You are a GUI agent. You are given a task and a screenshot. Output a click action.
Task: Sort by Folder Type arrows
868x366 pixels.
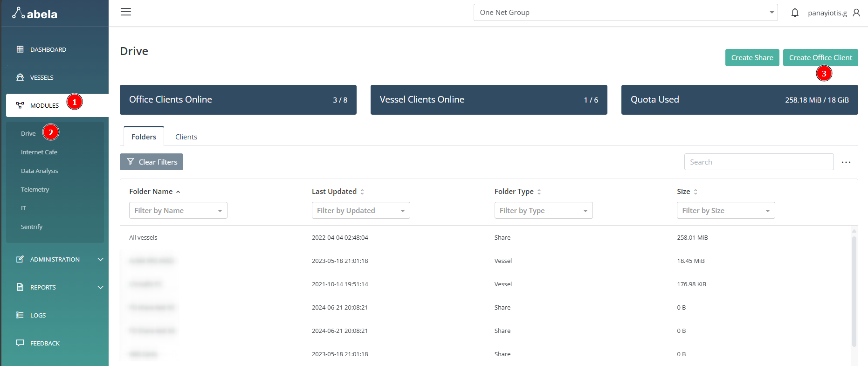pyautogui.click(x=539, y=192)
